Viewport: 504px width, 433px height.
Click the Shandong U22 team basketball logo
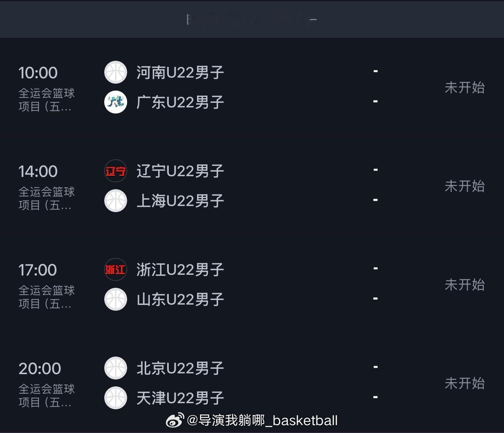[x=116, y=299]
